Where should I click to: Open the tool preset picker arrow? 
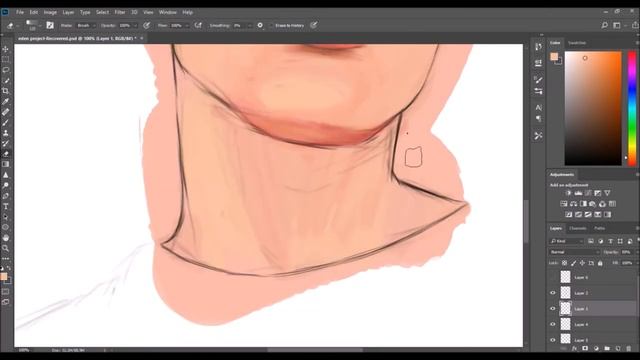tap(17, 26)
